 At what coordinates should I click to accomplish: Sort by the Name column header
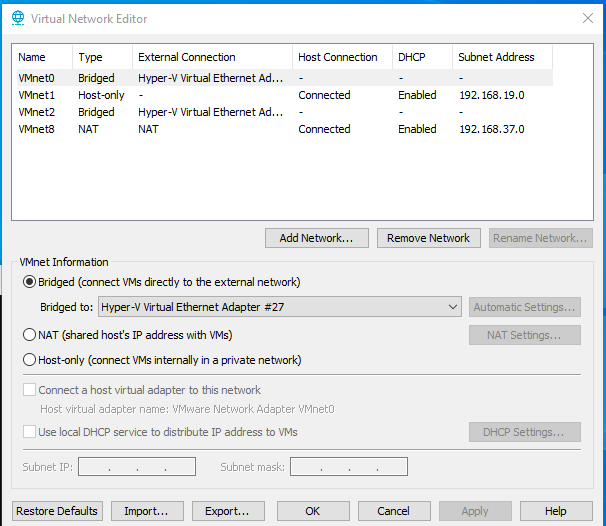43,57
